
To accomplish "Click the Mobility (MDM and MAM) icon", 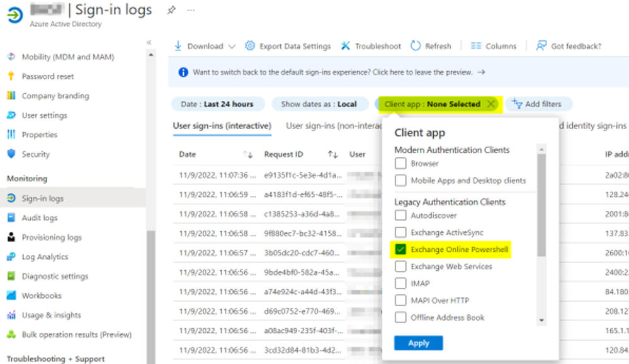I will click(x=11, y=57).
